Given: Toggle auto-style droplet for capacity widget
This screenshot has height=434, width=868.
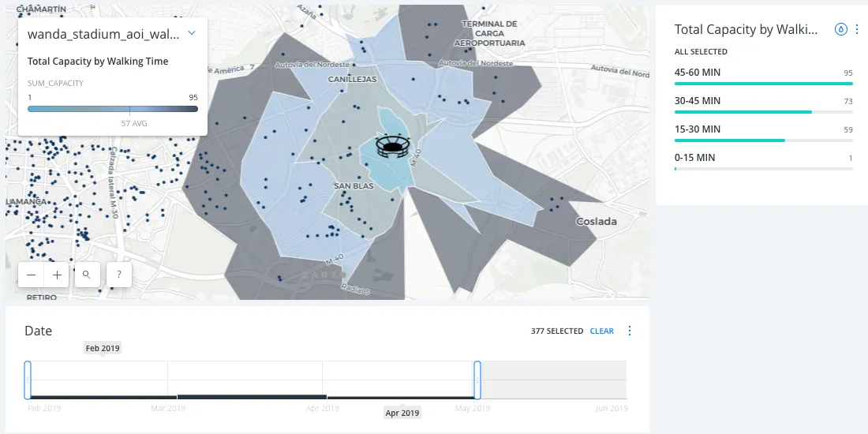Looking at the screenshot, I should tap(841, 29).
